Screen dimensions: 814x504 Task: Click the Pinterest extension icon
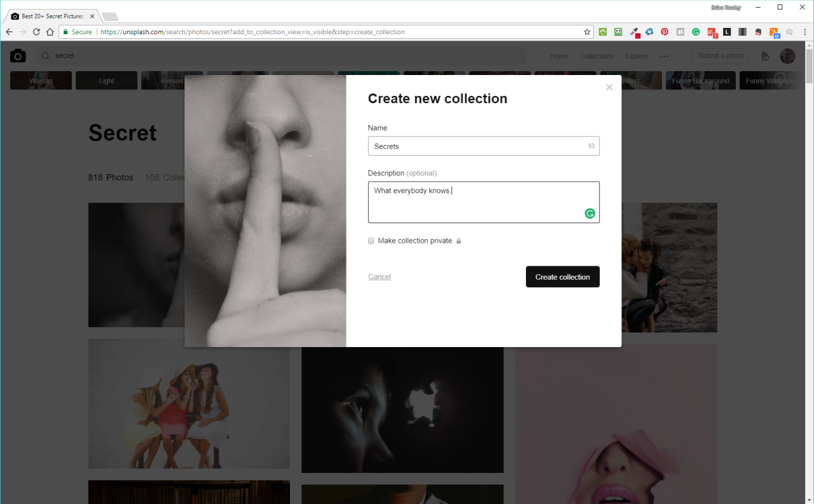[665, 32]
